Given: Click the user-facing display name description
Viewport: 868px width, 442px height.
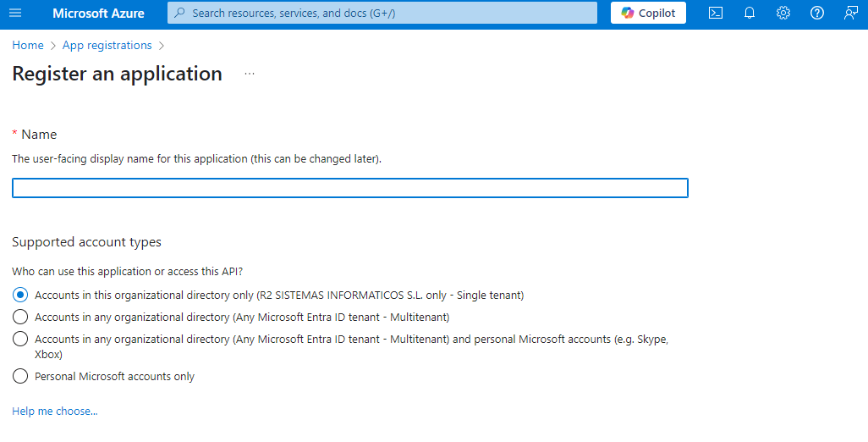Looking at the screenshot, I should point(196,159).
